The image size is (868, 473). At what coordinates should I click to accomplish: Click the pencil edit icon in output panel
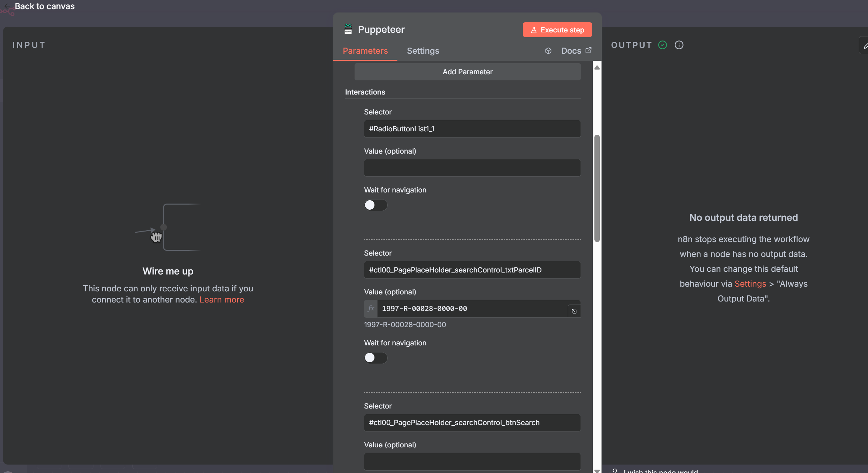pyautogui.click(x=865, y=45)
